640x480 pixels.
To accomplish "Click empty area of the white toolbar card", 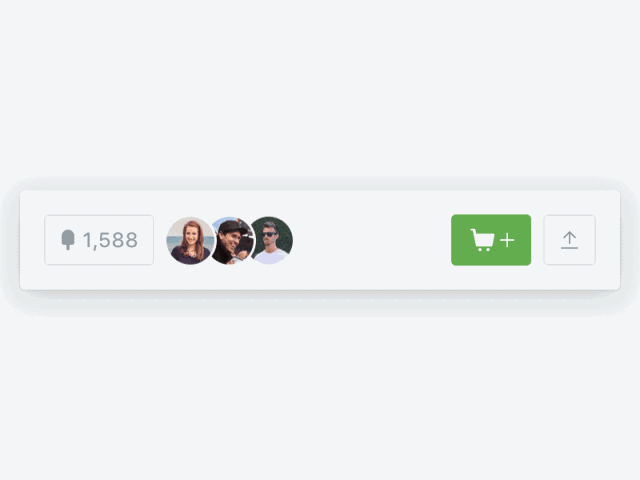I will pyautogui.click(x=371, y=240).
